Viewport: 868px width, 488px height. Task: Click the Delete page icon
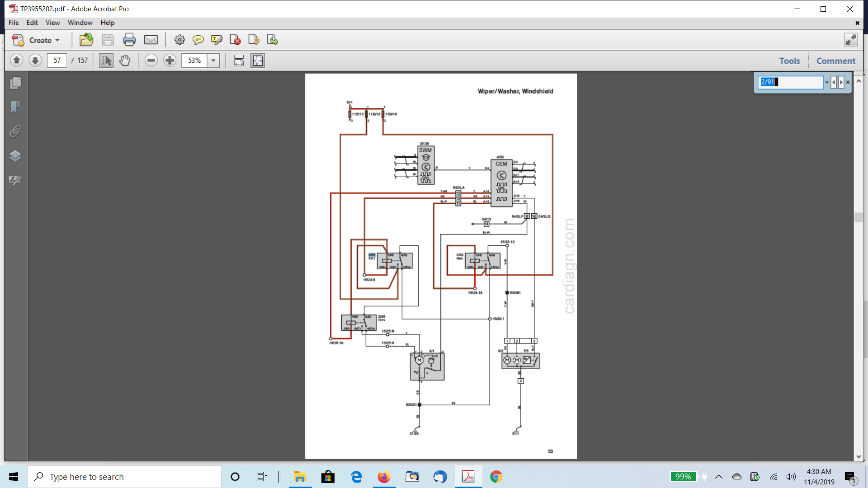tap(235, 40)
